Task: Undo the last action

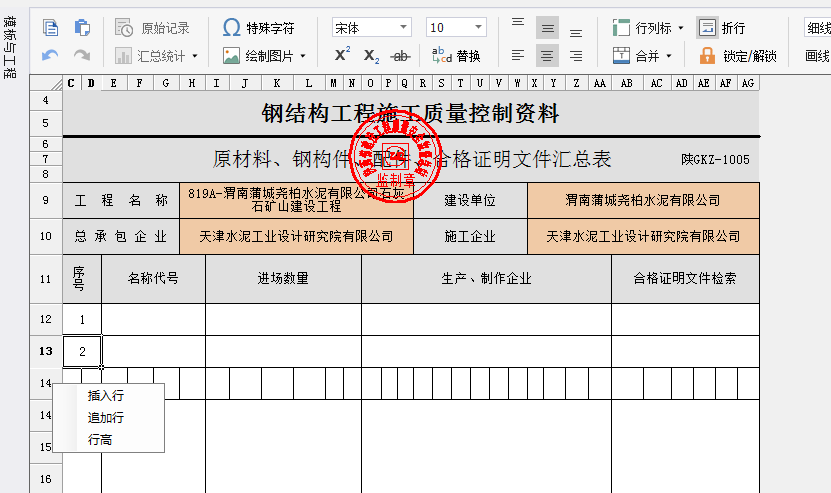Action: point(50,56)
